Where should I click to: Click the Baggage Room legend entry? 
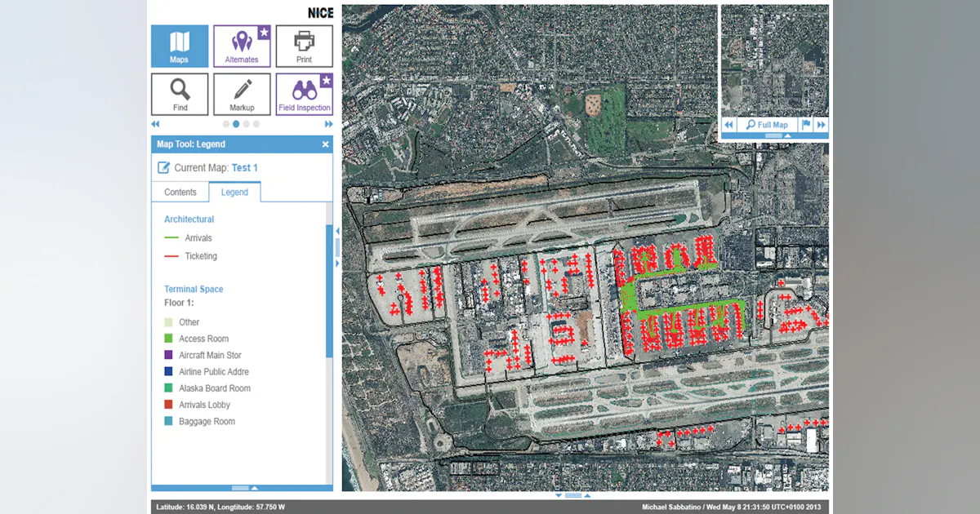tap(200, 422)
